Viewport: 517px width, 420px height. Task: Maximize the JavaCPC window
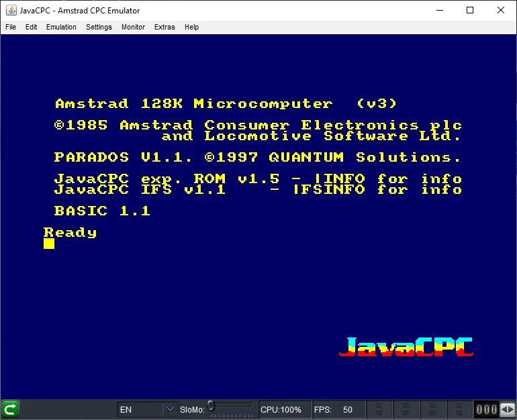click(x=470, y=10)
